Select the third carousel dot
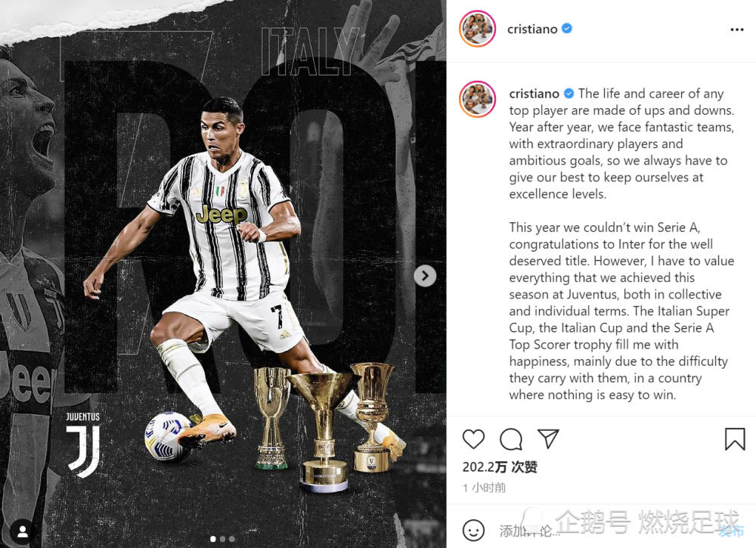The image size is (756, 548). tap(232, 539)
